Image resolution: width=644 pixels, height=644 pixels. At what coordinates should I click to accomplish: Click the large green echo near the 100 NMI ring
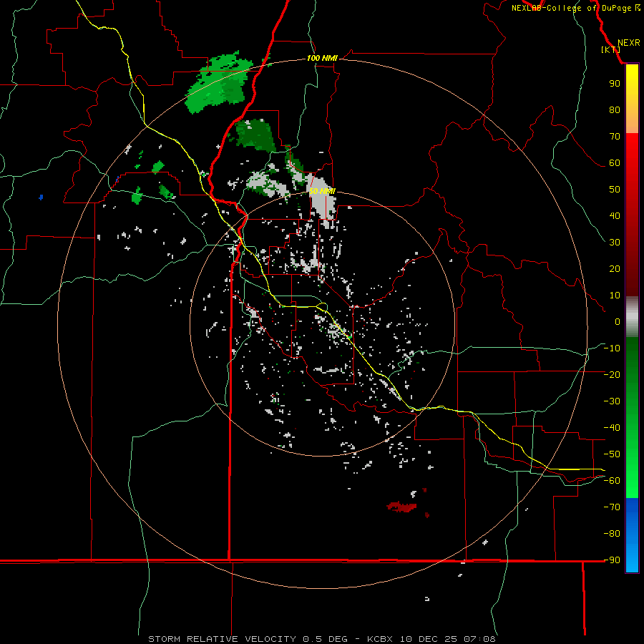click(219, 82)
